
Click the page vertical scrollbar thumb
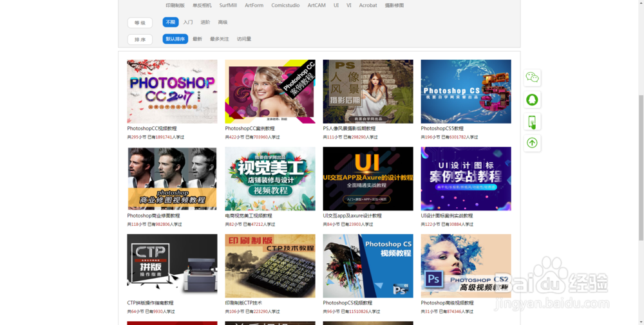pyautogui.click(x=641, y=167)
